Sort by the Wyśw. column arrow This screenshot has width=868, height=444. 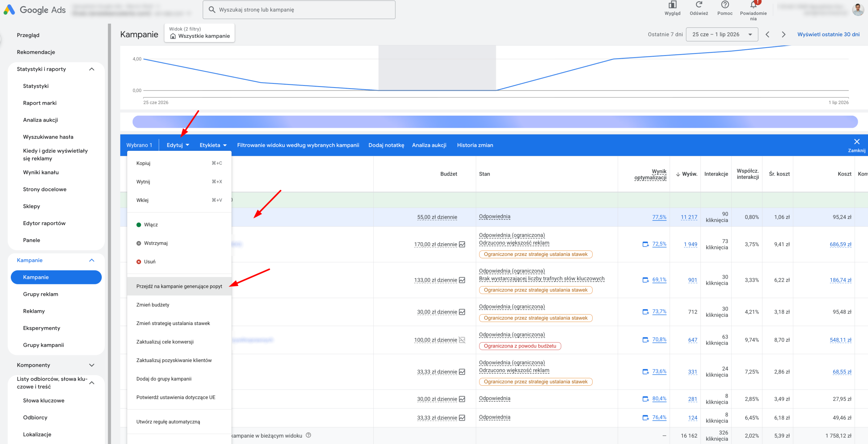(678, 174)
